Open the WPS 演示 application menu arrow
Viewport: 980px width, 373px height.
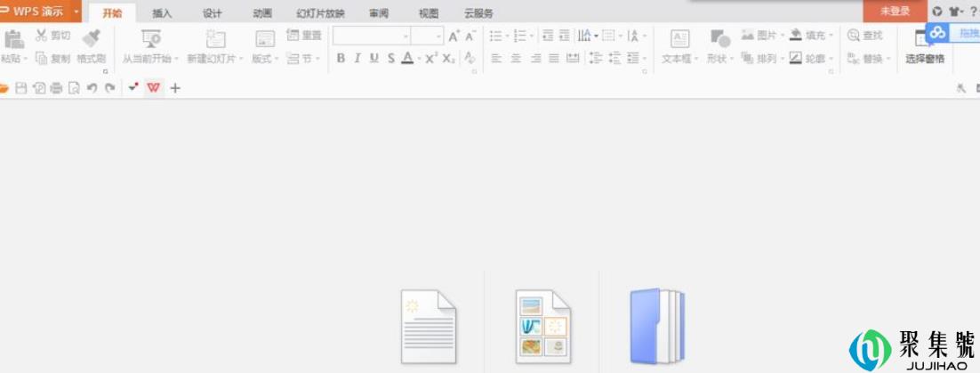click(x=76, y=12)
